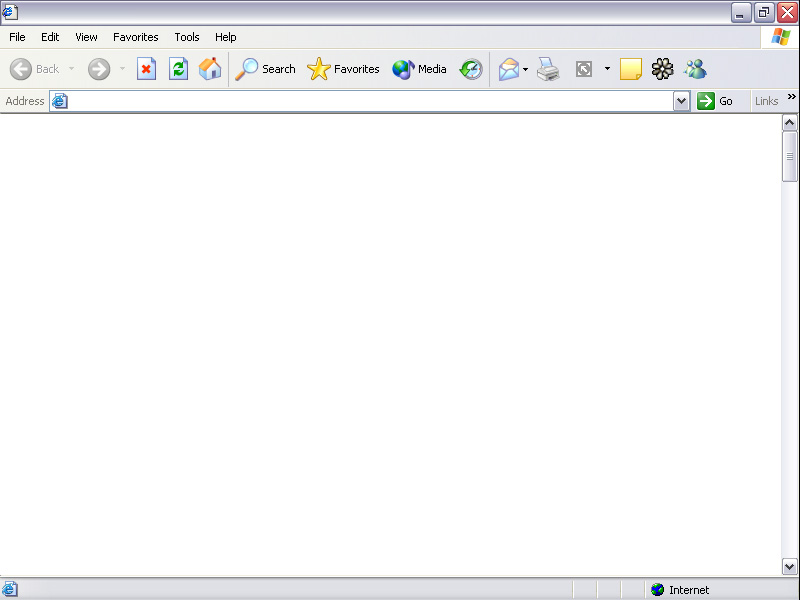Expand the Back history dropdown arrow

(71, 68)
